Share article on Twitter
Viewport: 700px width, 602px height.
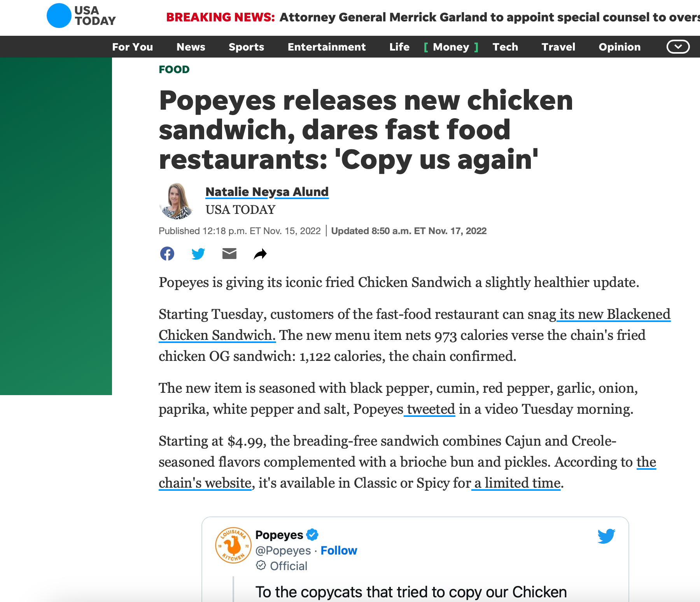tap(198, 254)
